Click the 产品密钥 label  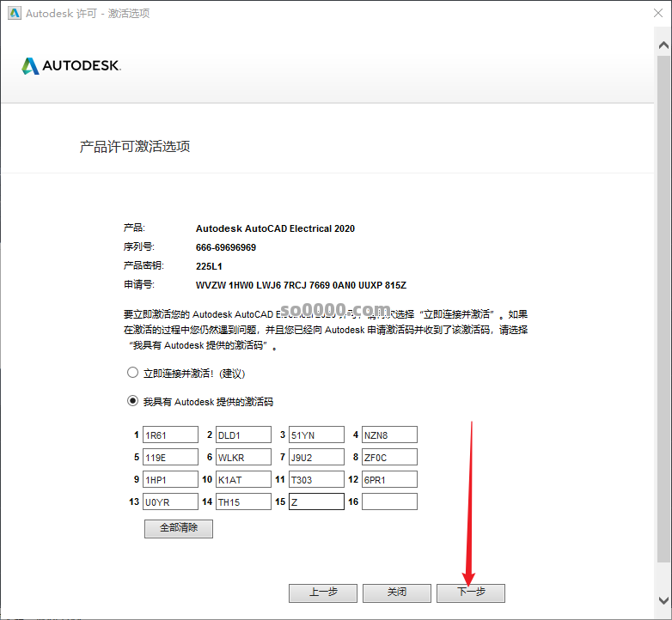(144, 265)
